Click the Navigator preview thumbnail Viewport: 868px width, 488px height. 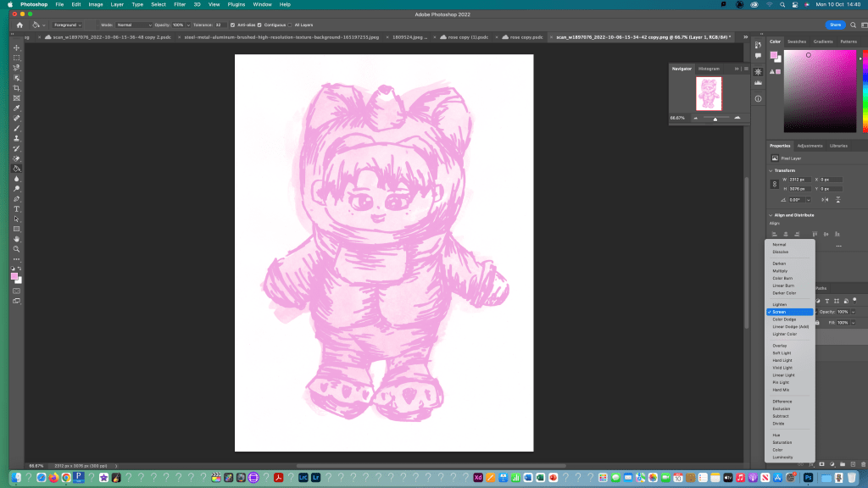(x=709, y=94)
